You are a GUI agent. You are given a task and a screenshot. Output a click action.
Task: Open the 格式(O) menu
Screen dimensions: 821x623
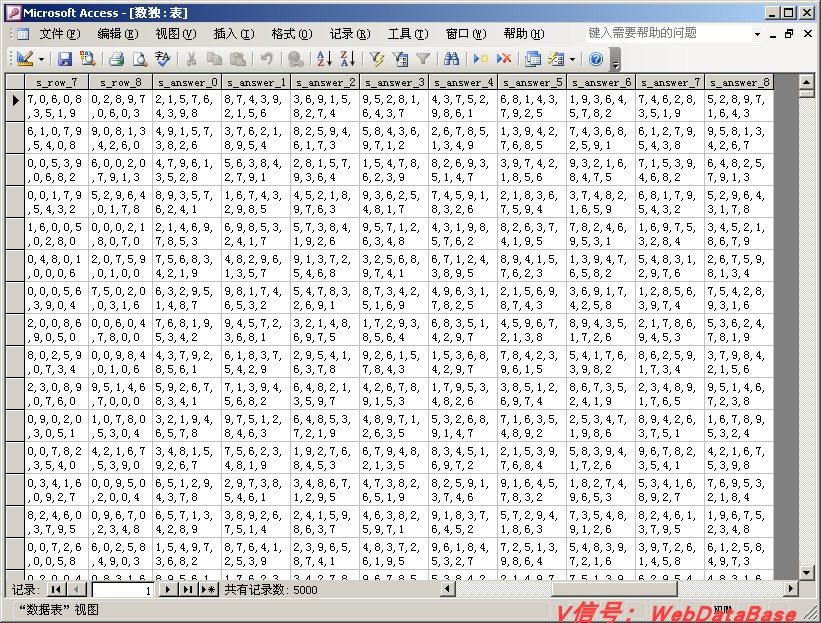click(x=292, y=34)
